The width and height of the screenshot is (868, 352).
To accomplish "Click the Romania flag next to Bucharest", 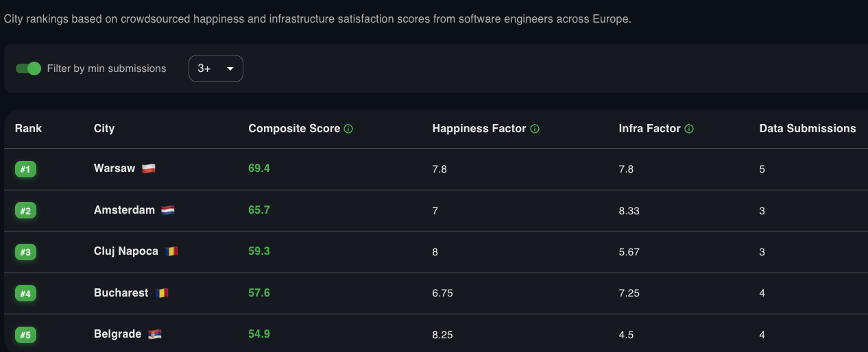I will (x=162, y=293).
